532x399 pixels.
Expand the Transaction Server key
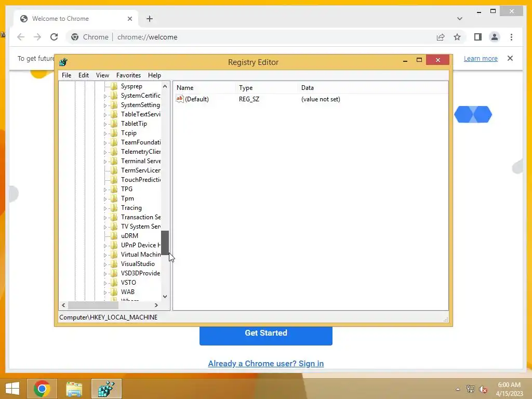tap(105, 218)
